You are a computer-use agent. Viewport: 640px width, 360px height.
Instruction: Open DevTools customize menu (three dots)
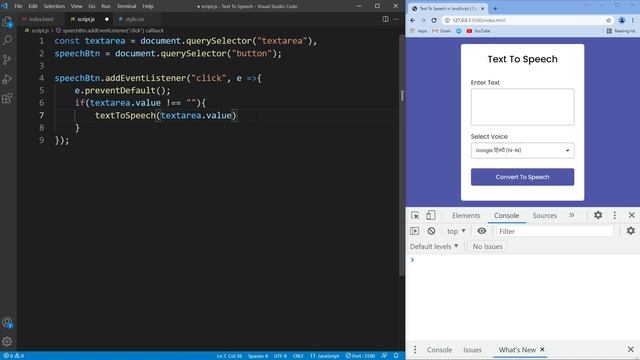[615, 215]
